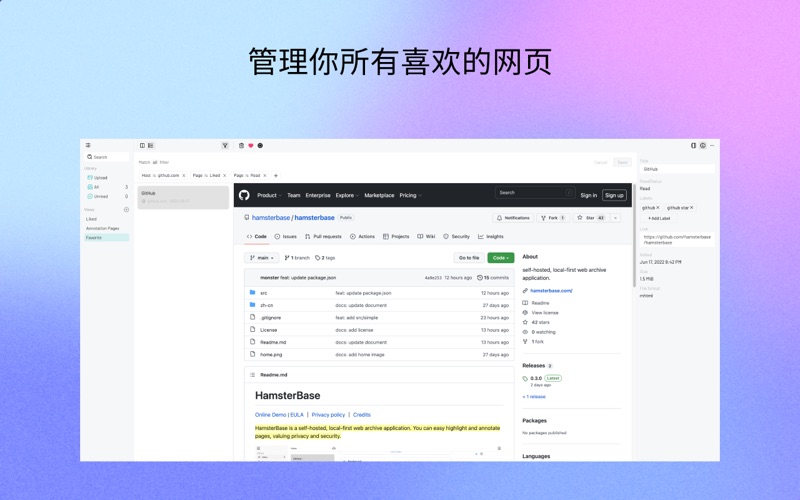
Task: Switch to the Pull requests tab
Action: coord(323,236)
